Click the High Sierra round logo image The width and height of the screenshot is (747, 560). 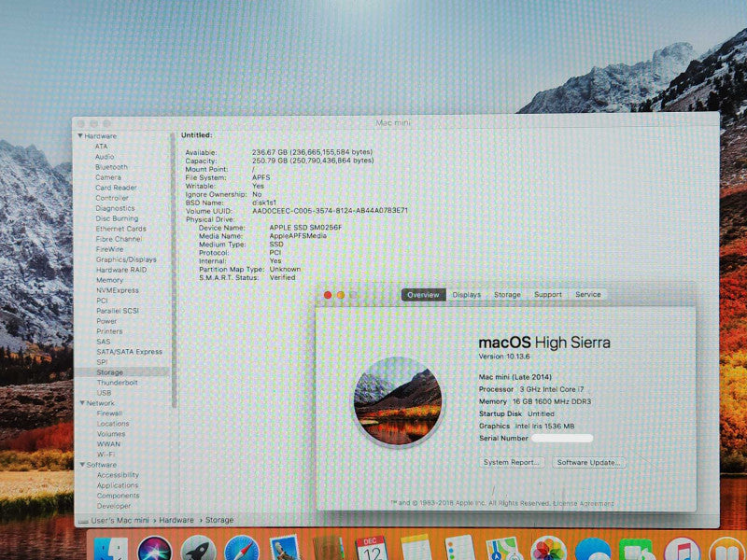tap(398, 402)
